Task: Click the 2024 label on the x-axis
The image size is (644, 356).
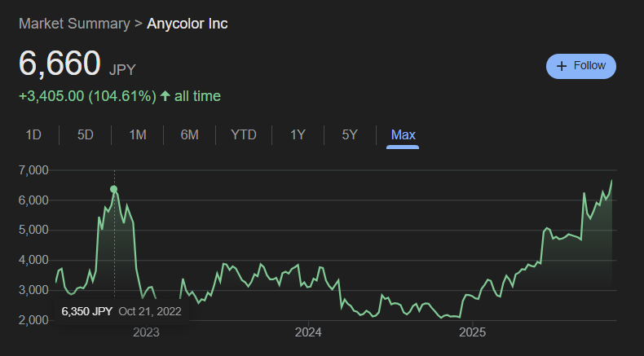Action: pyautogui.click(x=308, y=332)
